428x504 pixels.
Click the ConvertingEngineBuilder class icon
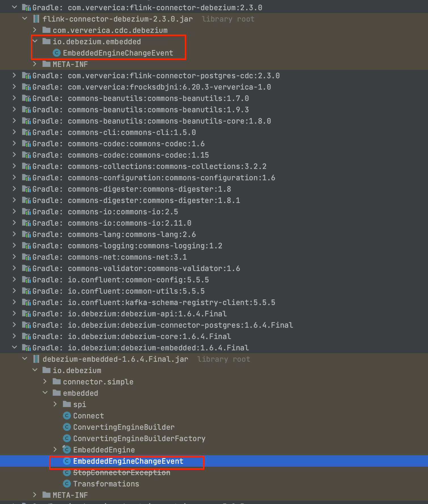(x=67, y=427)
